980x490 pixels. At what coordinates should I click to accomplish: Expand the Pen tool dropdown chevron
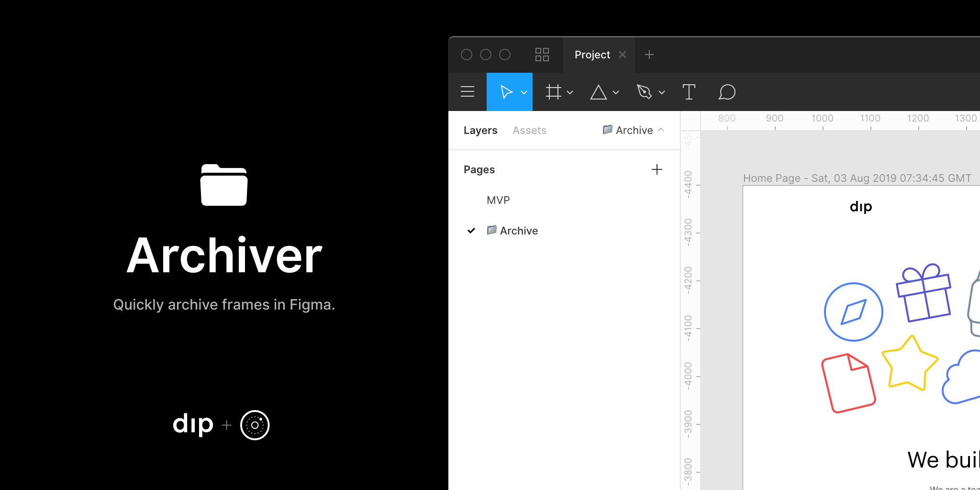tap(662, 92)
